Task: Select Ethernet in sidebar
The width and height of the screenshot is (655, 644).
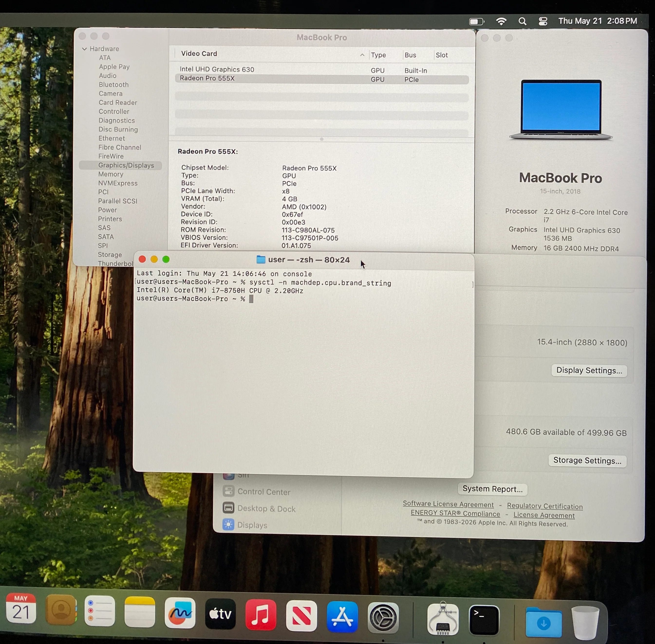Action: [112, 138]
